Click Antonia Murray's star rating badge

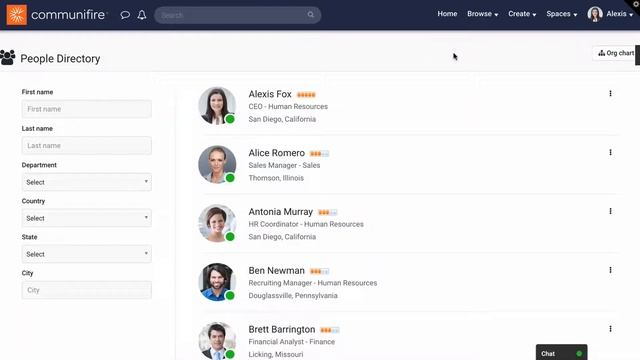[x=328, y=213]
